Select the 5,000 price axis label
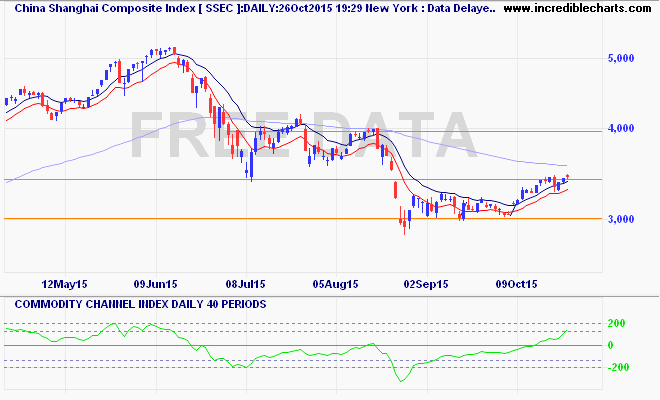The image size is (660, 400). point(620,58)
